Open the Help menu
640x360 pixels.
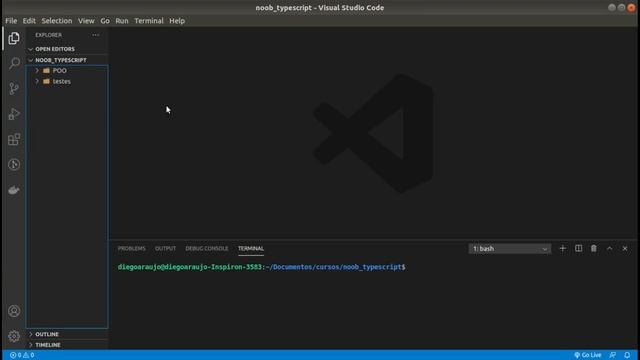tap(177, 21)
